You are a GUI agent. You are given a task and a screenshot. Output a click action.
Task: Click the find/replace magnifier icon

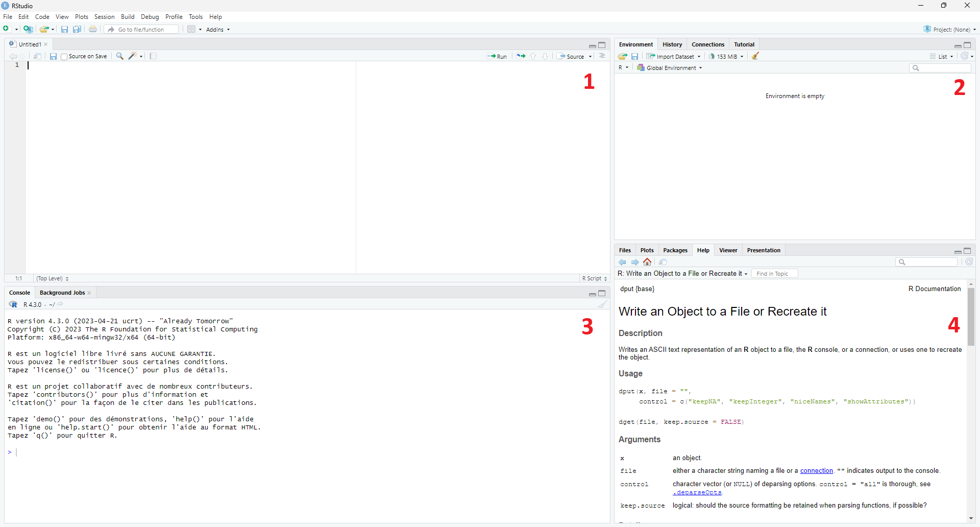[x=120, y=56]
